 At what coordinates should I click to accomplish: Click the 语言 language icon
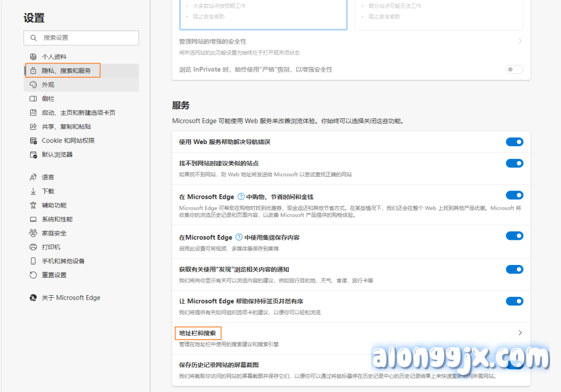pos(33,177)
